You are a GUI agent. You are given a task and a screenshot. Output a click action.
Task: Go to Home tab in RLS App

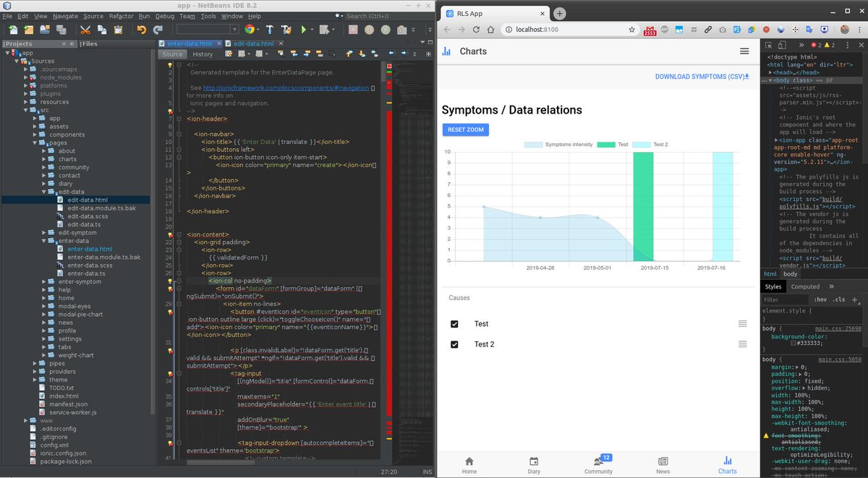tap(469, 465)
